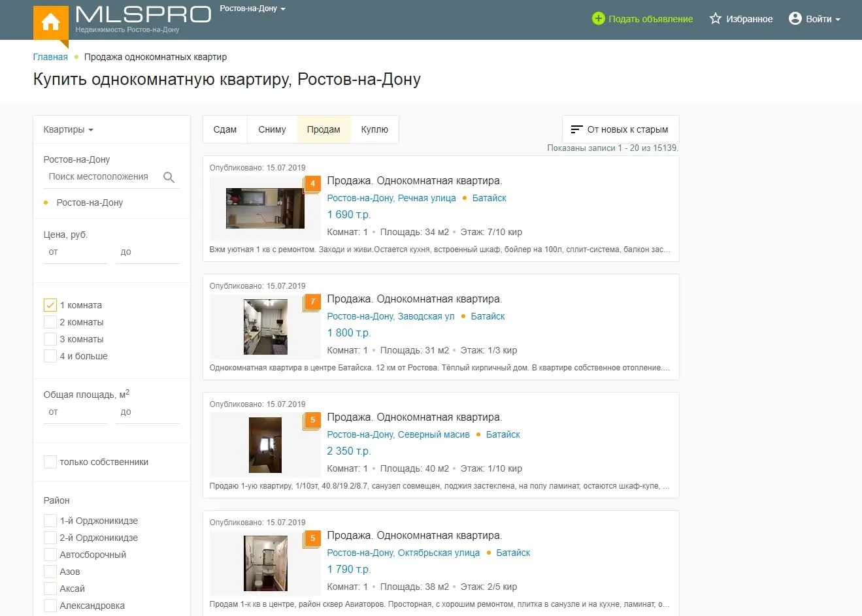The image size is (862, 616).
Task: Click the star icon next to Избранное
Action: 716,19
